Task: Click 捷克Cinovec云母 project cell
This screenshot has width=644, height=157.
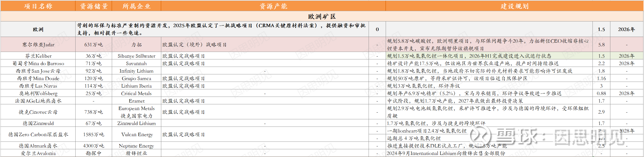Action: (38, 112)
